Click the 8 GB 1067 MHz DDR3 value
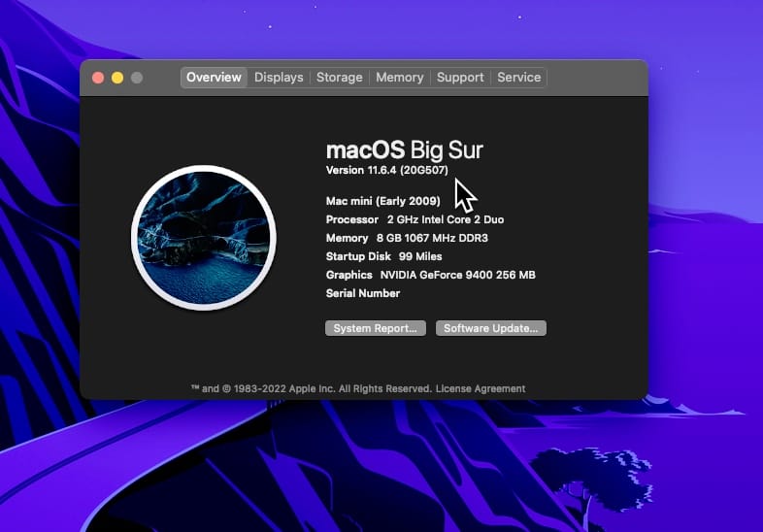Screen dimensions: 763x532 432,238
